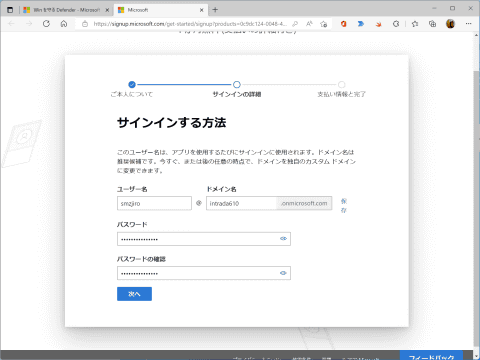Open a new browser tab

(215, 10)
